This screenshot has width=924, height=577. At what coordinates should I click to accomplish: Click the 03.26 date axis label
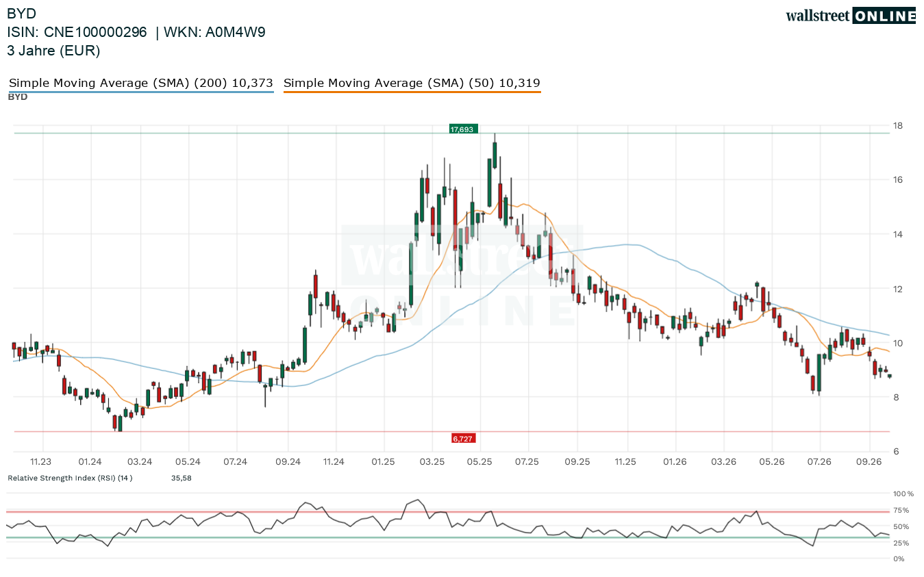pos(723,462)
